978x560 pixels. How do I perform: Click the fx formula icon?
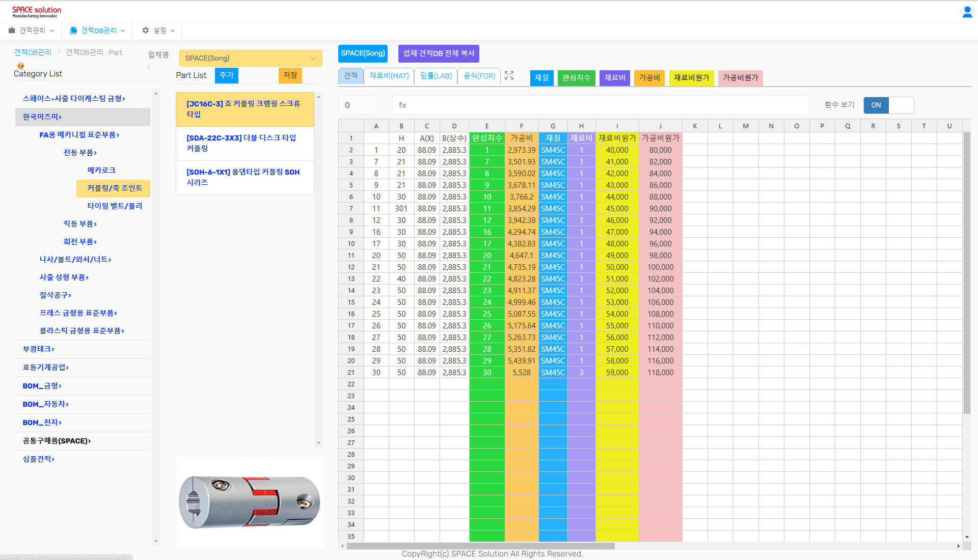402,105
